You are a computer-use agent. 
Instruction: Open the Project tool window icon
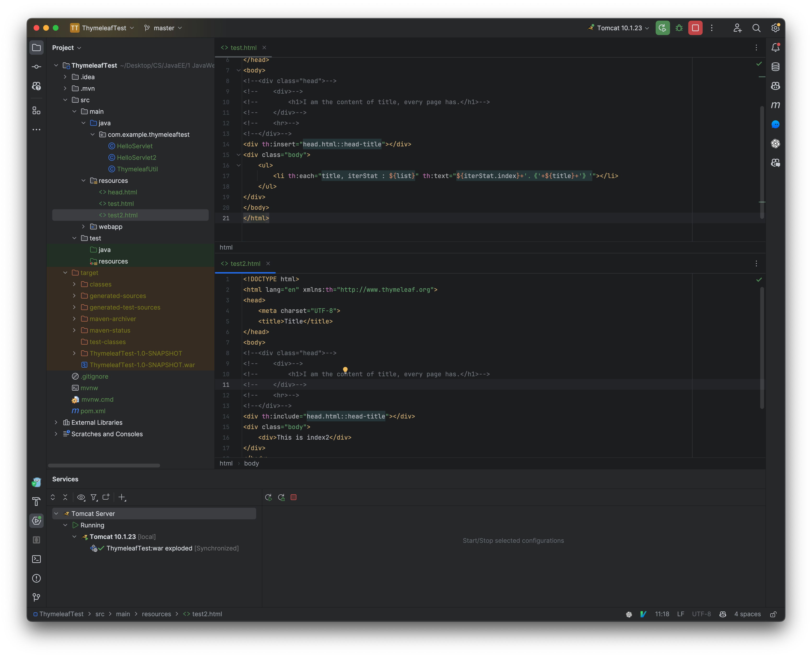point(36,48)
